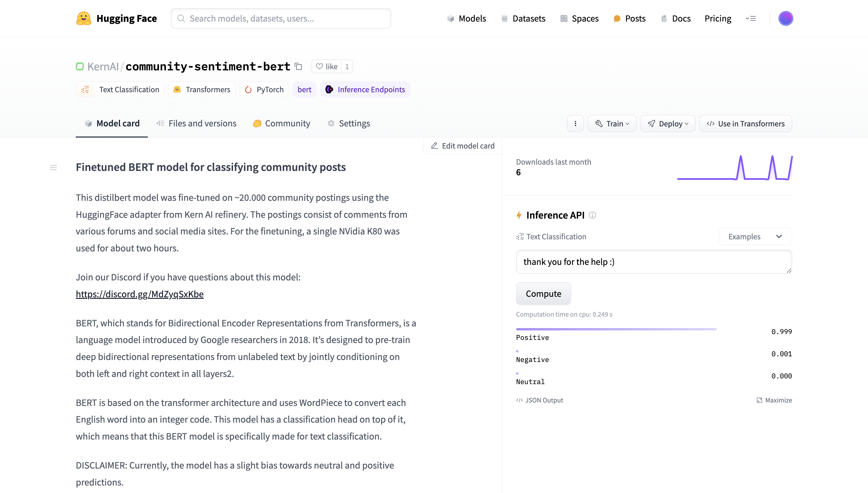Select the PyTorch tag
This screenshot has width=868, height=493.
point(264,89)
